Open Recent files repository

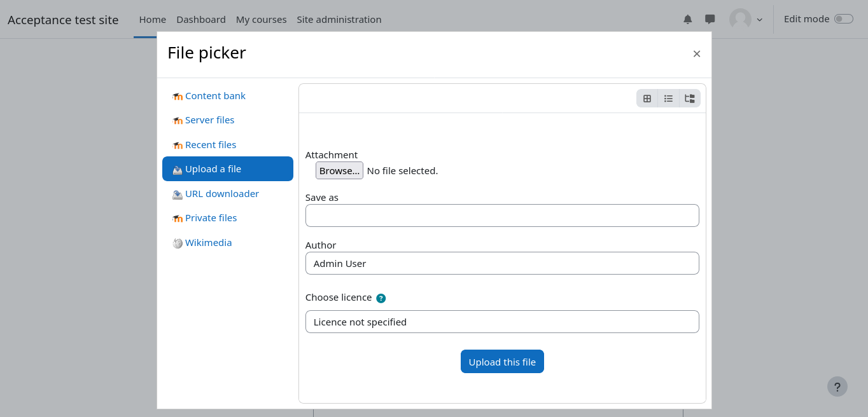[210, 145]
